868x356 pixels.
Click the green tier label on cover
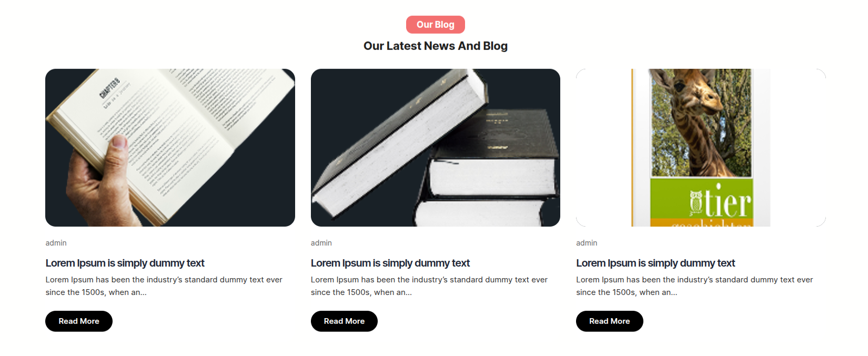pyautogui.click(x=702, y=199)
